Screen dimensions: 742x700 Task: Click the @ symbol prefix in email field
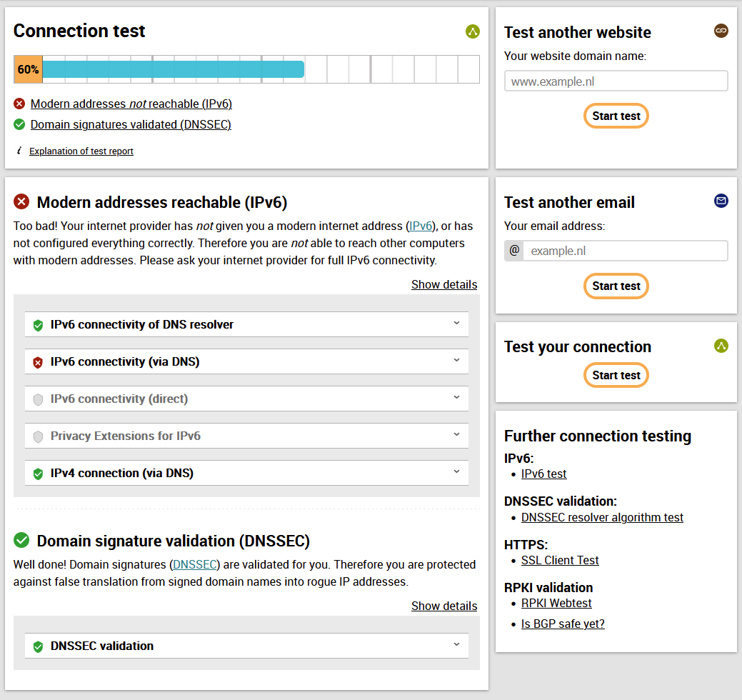[x=514, y=251]
